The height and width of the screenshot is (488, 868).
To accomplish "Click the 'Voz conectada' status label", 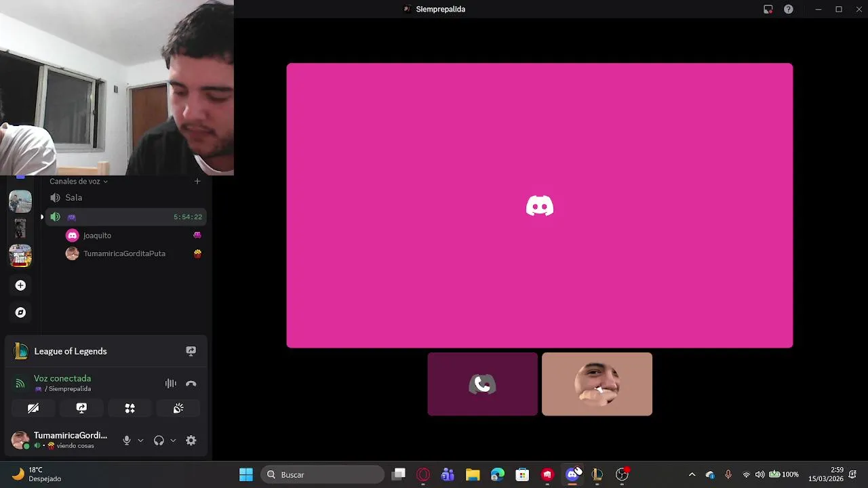I will [x=62, y=378].
